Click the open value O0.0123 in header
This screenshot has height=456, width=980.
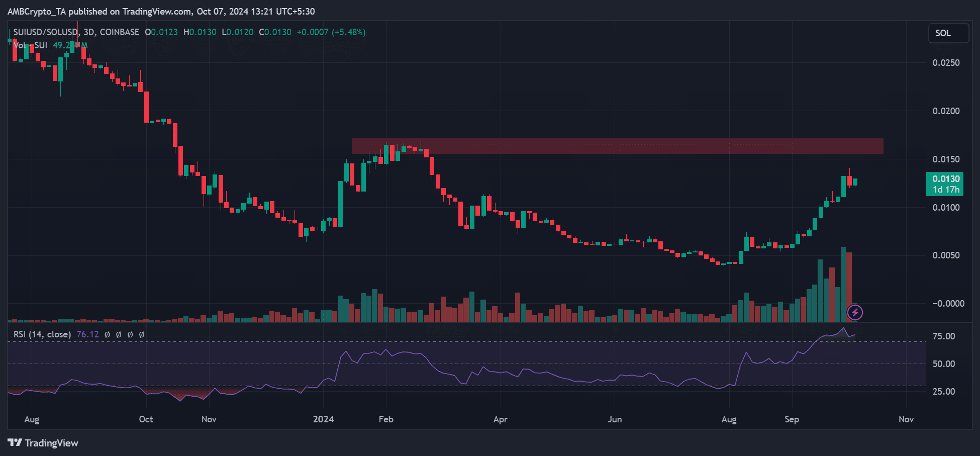coord(161,32)
